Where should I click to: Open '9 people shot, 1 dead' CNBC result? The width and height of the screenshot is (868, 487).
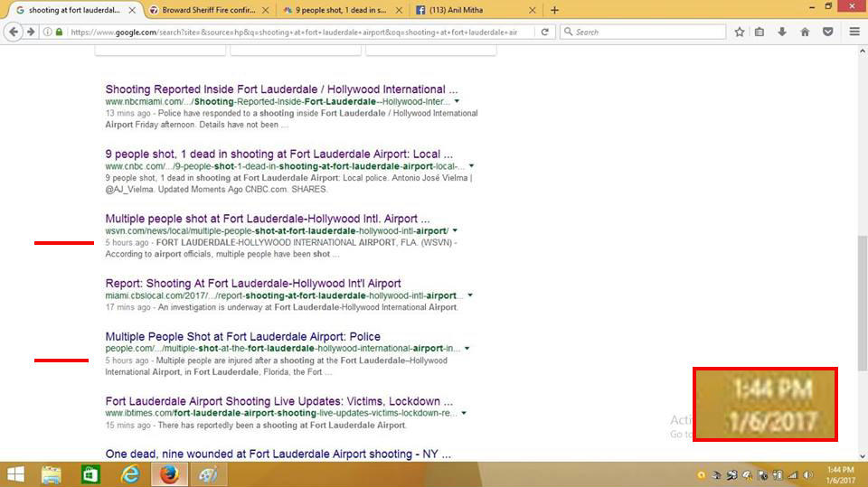[x=279, y=154]
